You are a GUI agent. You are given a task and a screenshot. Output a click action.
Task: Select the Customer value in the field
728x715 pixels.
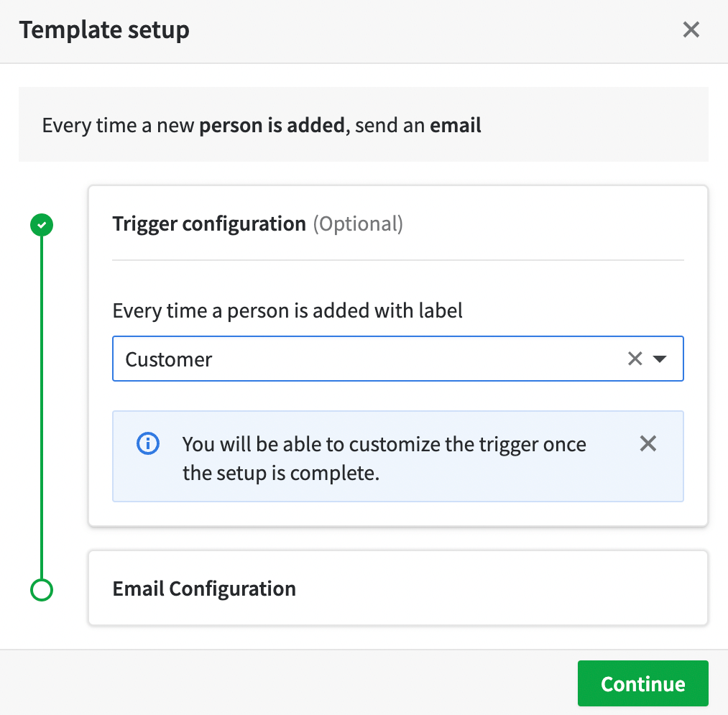coord(168,358)
